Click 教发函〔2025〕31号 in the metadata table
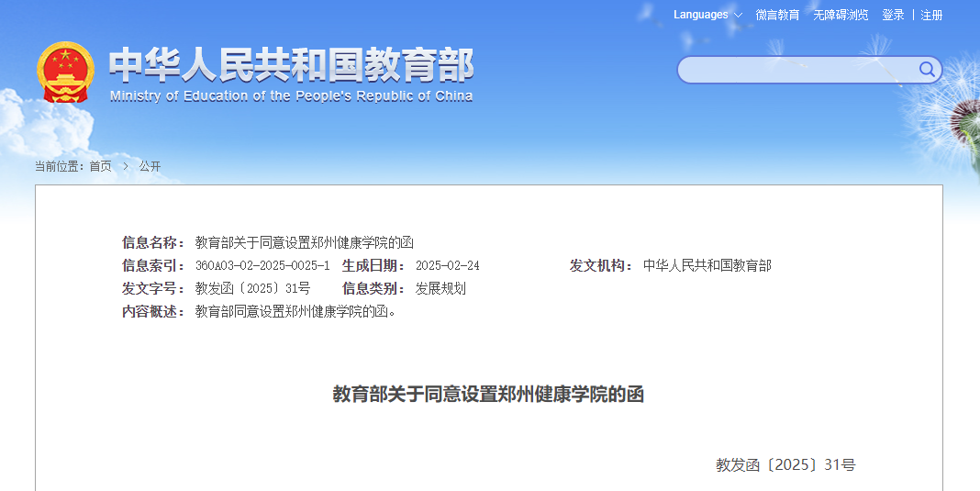Screen dimensions: 980x491 pos(252,288)
